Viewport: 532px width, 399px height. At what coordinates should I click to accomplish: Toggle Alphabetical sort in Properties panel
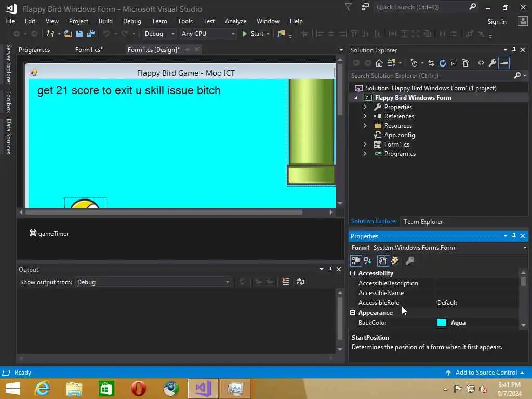(368, 261)
